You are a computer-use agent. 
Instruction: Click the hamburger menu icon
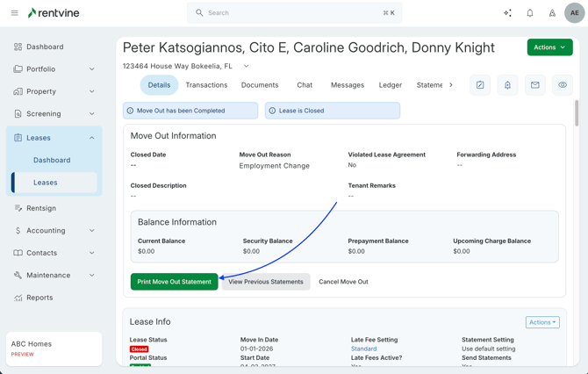tap(14, 13)
